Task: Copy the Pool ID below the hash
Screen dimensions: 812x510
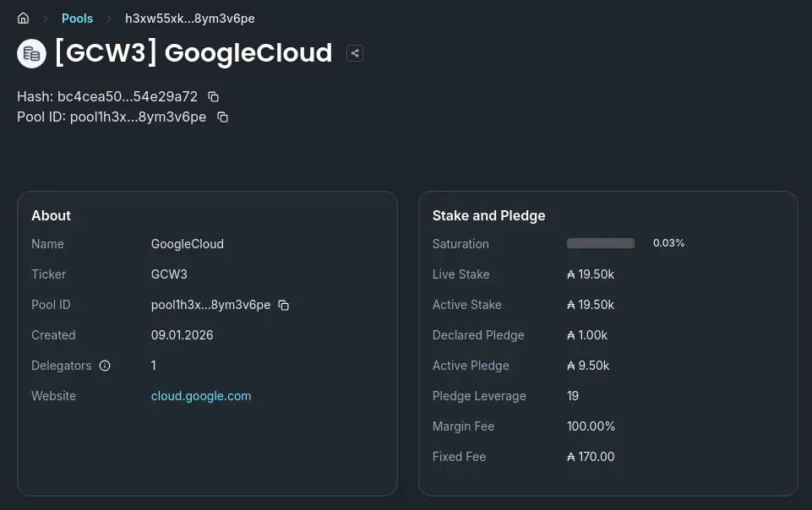Action: pos(222,117)
